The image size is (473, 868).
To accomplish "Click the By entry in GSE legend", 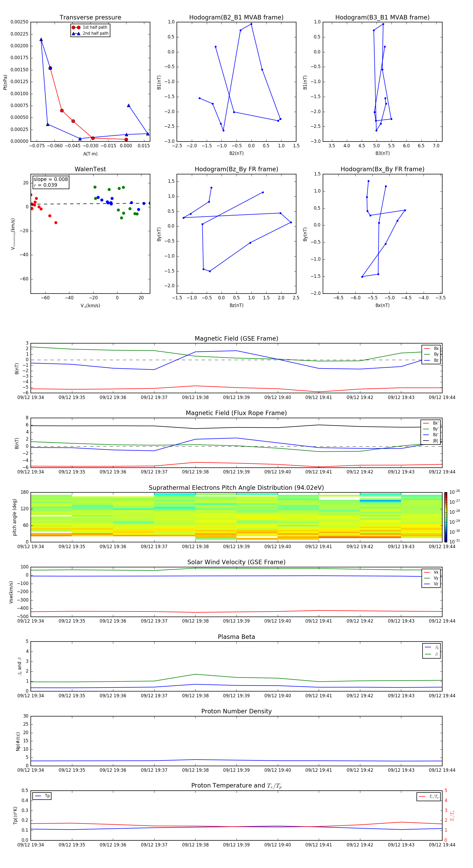I will 431,354.
